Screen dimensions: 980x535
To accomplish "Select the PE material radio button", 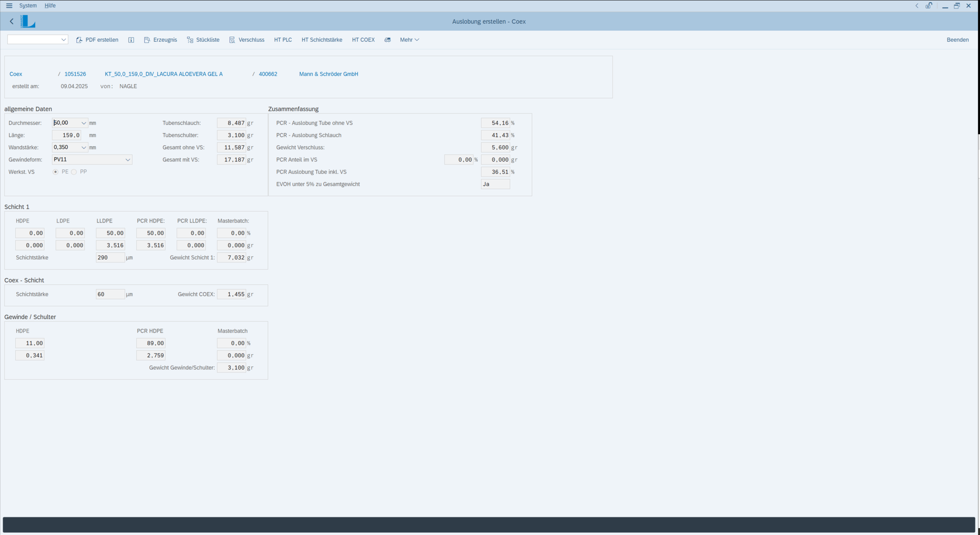I will [56, 172].
